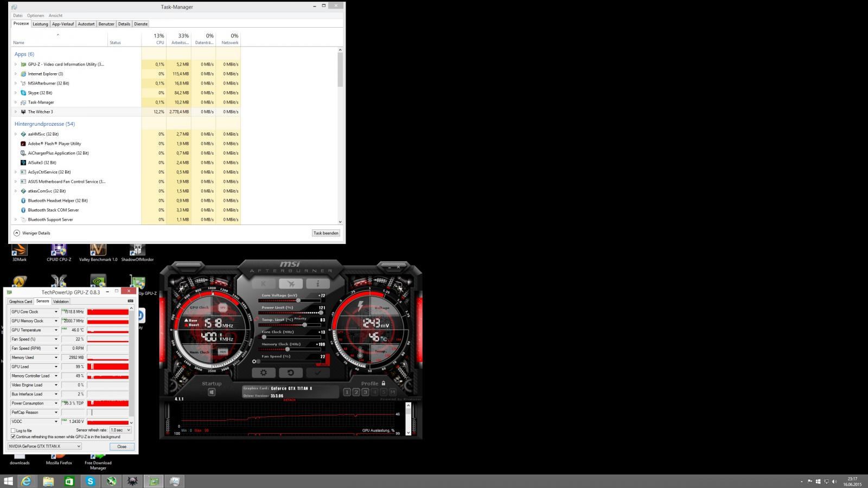Open the Datei menu in Task Manager
The height and width of the screenshot is (488, 868).
(18, 15)
